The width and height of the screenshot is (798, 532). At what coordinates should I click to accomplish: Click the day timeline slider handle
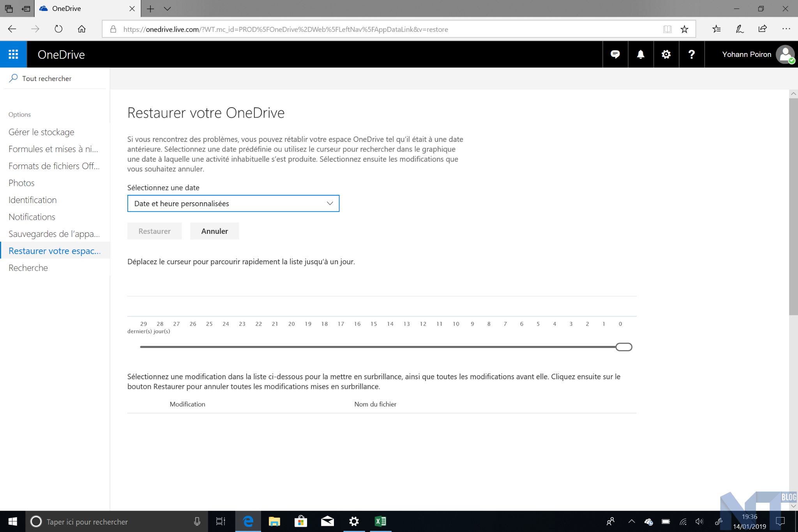pos(624,347)
